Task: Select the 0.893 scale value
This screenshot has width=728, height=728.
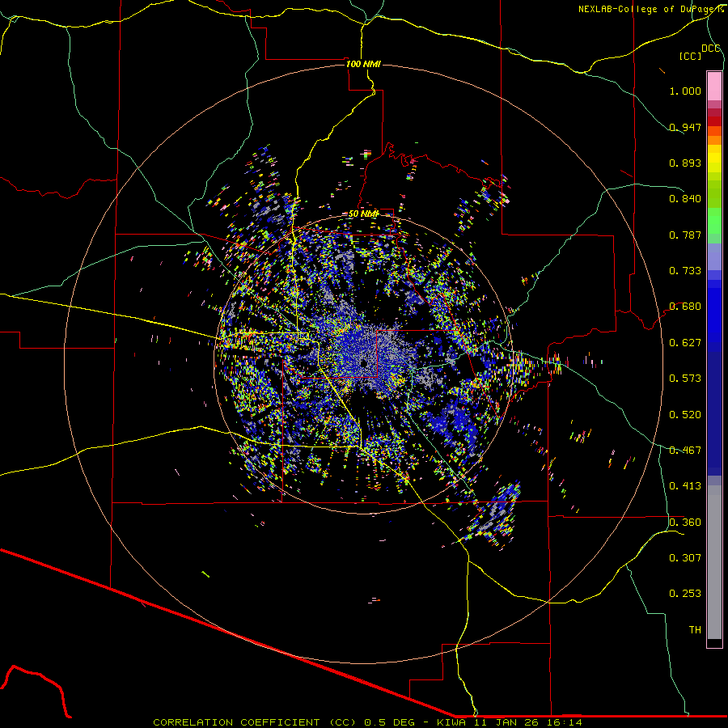Action: tap(685, 163)
